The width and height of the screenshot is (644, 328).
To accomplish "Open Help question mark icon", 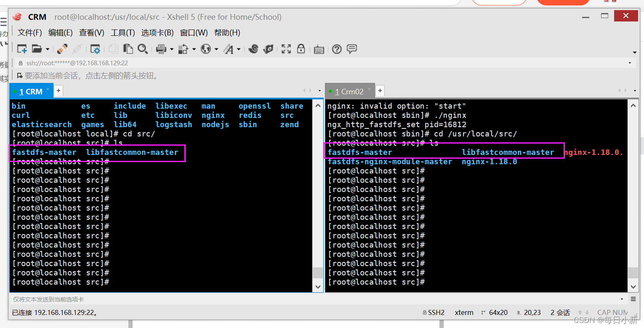I will 337,49.
